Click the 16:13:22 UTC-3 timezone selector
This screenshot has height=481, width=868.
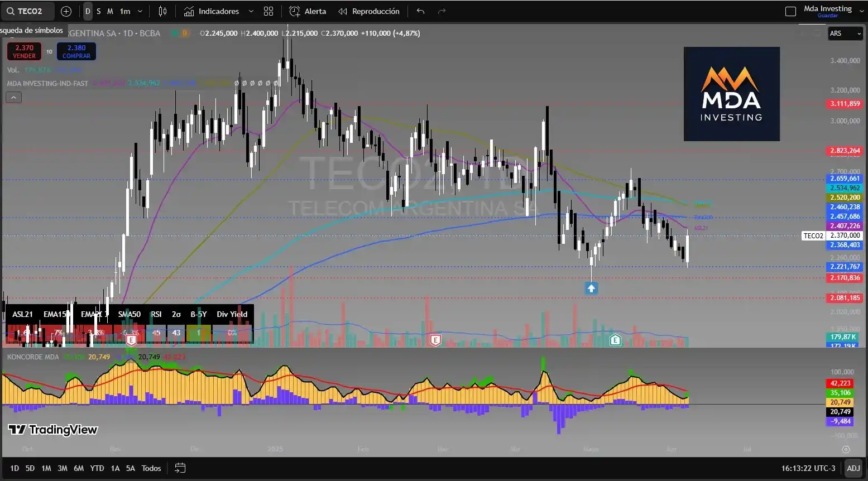click(808, 468)
